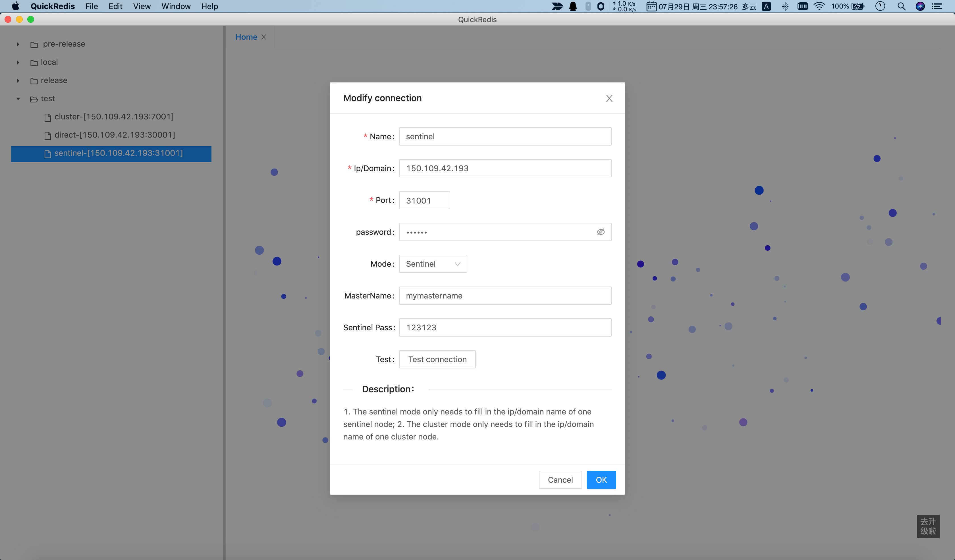Expand the release folder arrow

tap(18, 81)
